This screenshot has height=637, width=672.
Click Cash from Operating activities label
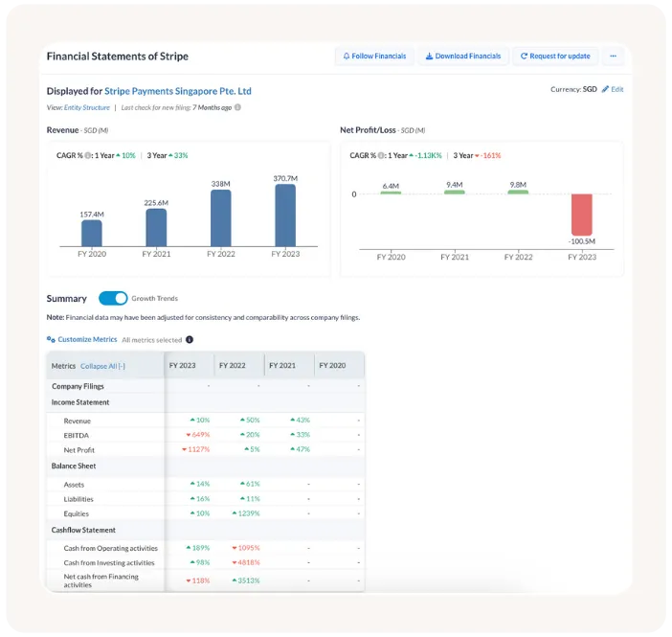pyautogui.click(x=111, y=548)
